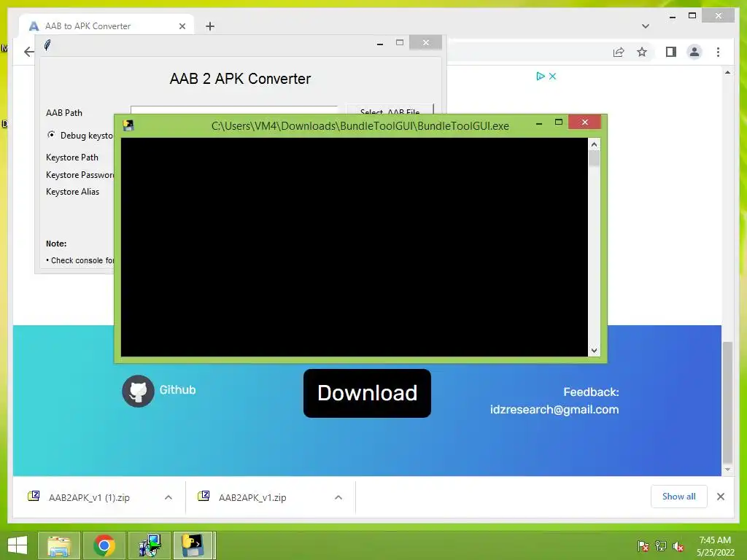Close the BundleToolGUI console window
Viewport: 747px width, 560px height.
coord(584,122)
